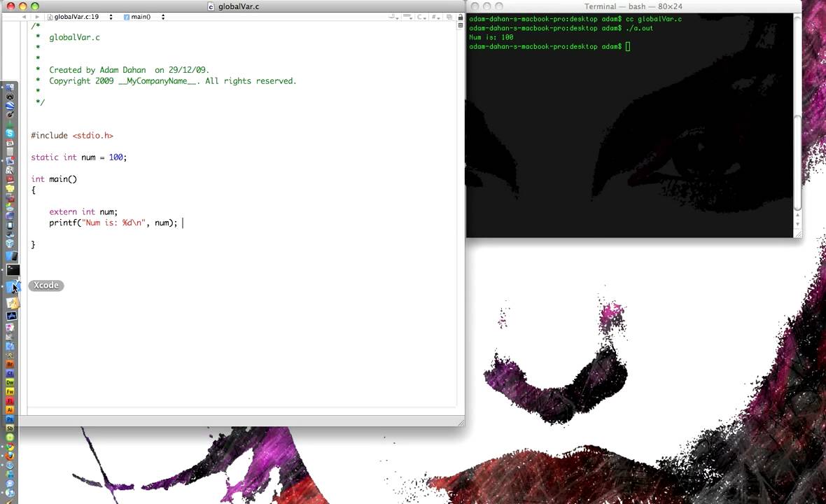The width and height of the screenshot is (826, 504).
Task: Open the iPhone Simulator Dock icon
Action: (x=10, y=225)
